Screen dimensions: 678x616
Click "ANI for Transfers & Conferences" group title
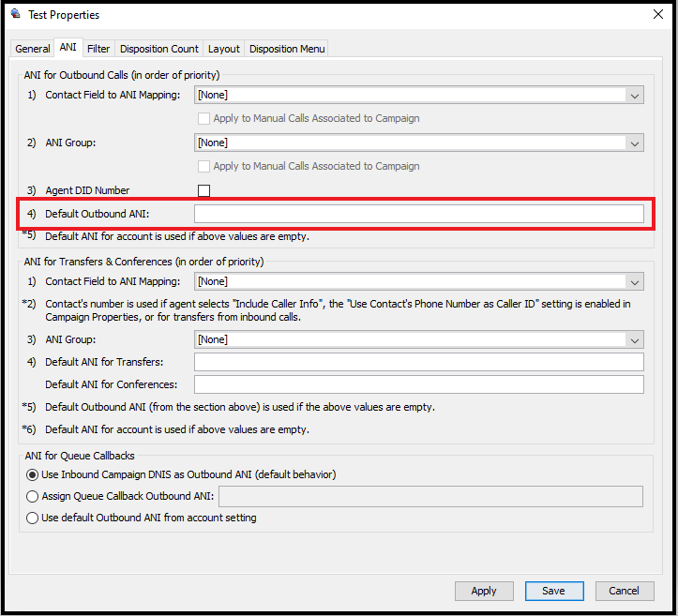click(143, 262)
